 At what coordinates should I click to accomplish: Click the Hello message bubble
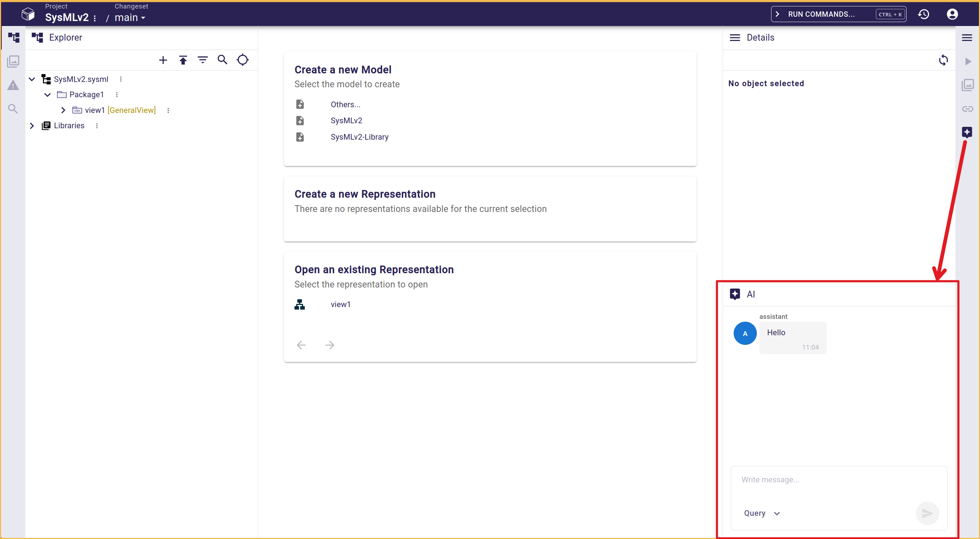coord(793,338)
